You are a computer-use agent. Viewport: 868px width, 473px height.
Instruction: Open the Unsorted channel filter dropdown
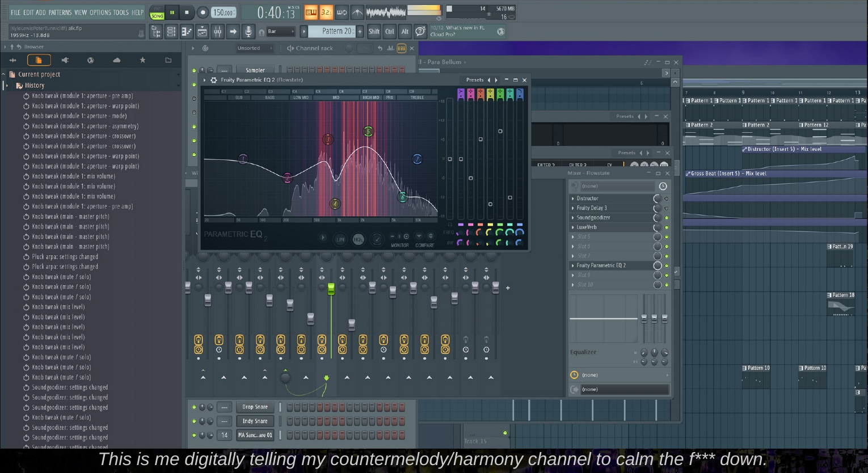click(x=254, y=48)
